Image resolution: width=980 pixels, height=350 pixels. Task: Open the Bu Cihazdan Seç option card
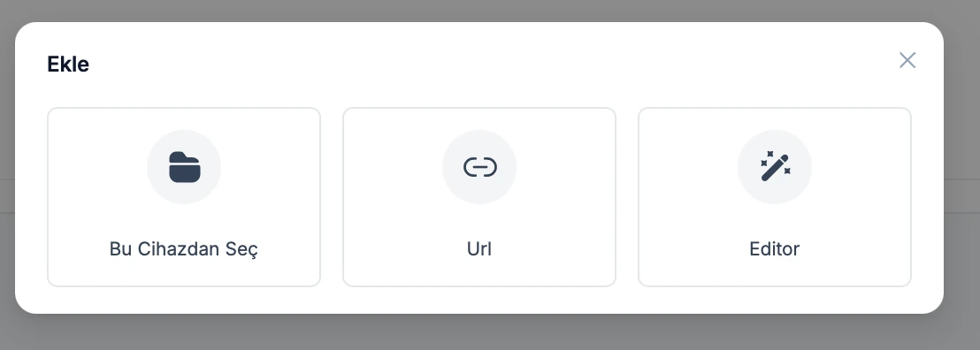pyautogui.click(x=184, y=197)
